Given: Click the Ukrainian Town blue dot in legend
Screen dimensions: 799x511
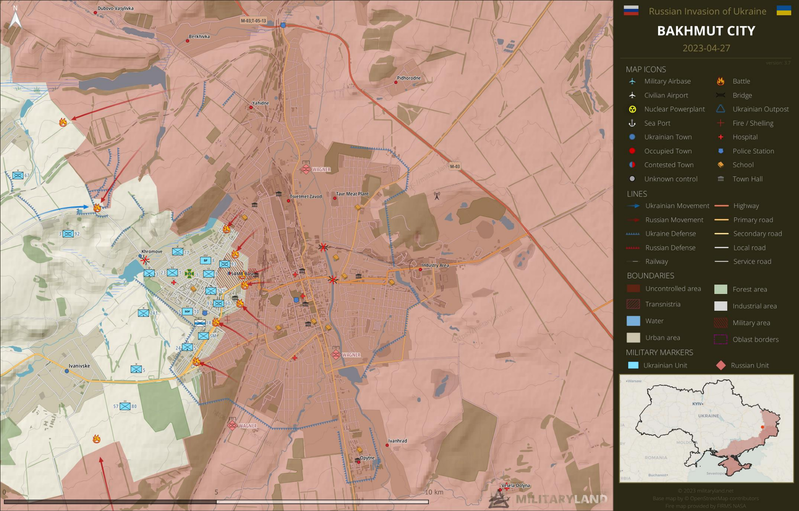Looking at the screenshot, I should click(x=632, y=137).
